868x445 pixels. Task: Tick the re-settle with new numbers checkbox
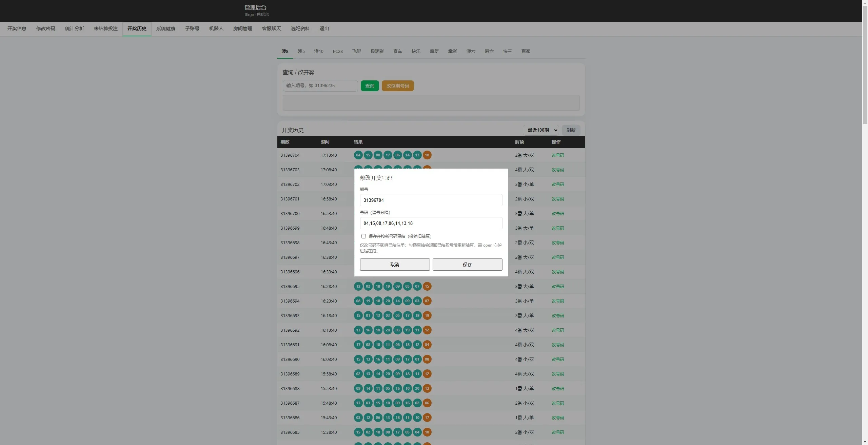(x=363, y=236)
